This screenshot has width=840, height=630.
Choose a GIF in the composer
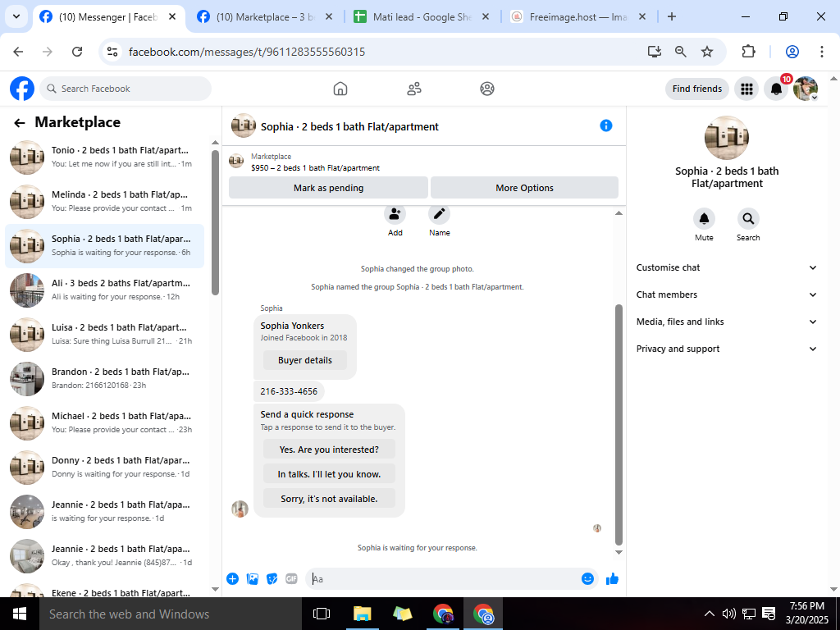(x=291, y=578)
